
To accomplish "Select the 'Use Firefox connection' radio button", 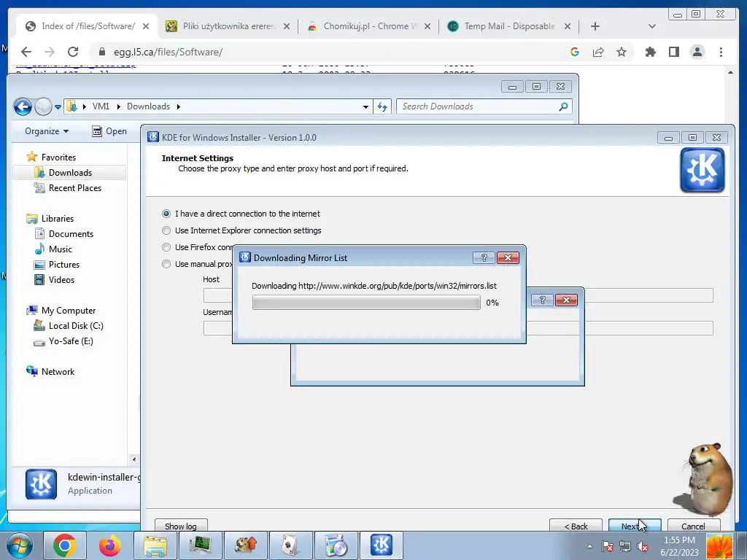I will click(x=166, y=247).
